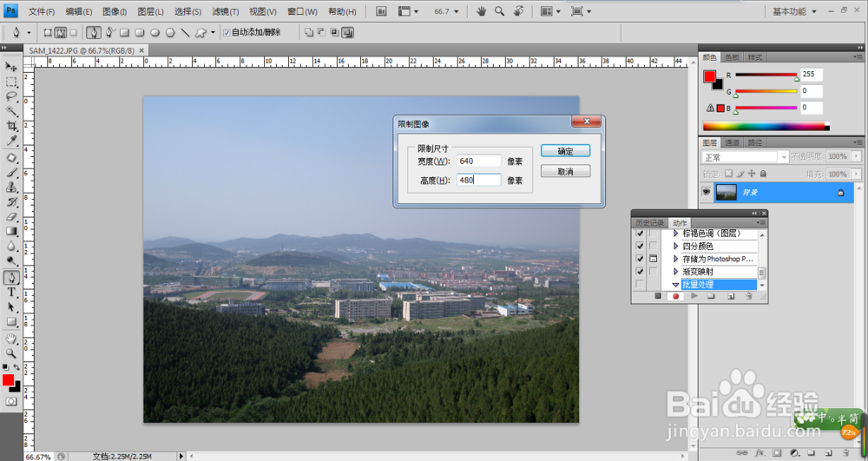Select the Gradient tool

11,231
